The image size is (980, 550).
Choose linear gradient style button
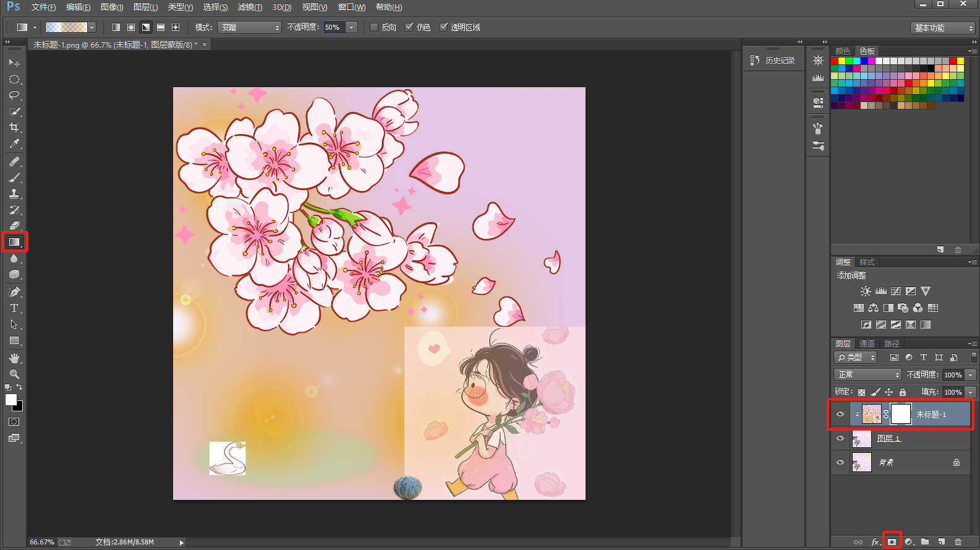pyautogui.click(x=116, y=27)
